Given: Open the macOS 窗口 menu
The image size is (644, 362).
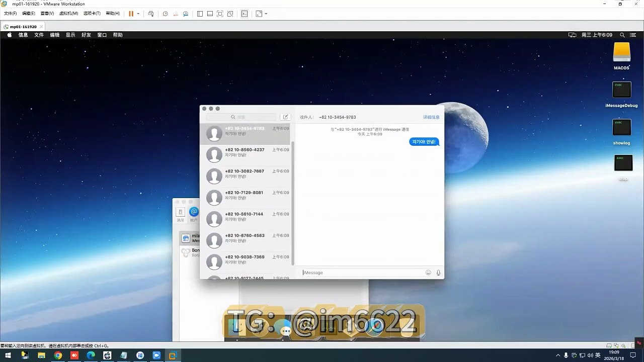Looking at the screenshot, I should pyautogui.click(x=102, y=35).
